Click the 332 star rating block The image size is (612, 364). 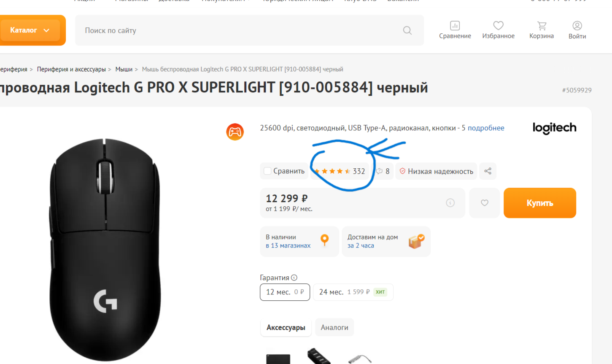click(x=340, y=171)
